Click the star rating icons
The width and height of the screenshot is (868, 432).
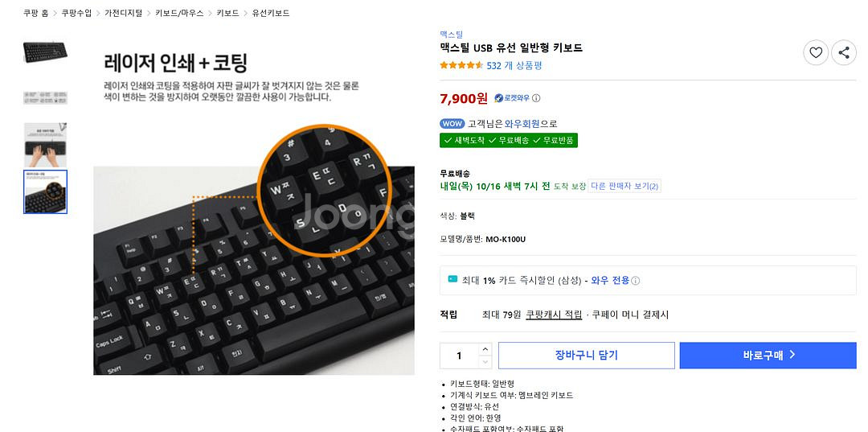coord(461,65)
